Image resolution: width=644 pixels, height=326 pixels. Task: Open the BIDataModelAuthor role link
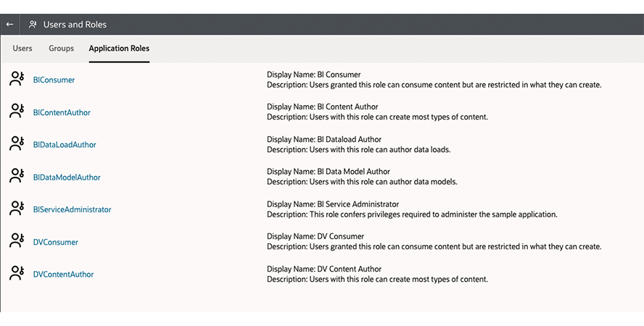[67, 177]
